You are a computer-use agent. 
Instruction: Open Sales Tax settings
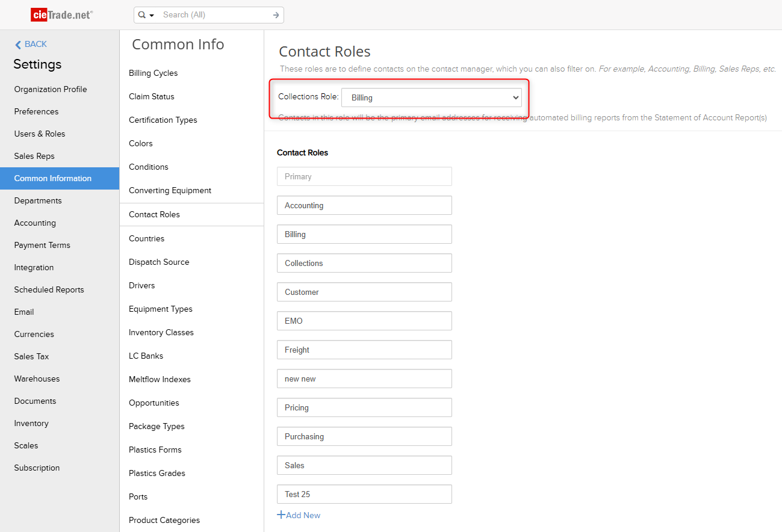pyautogui.click(x=32, y=356)
